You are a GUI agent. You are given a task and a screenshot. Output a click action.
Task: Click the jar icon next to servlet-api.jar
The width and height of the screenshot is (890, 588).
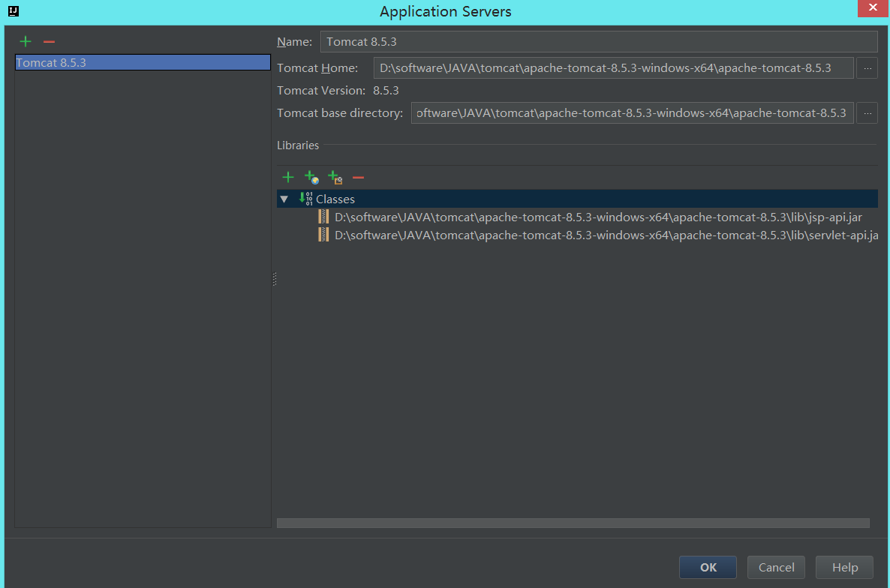click(x=323, y=235)
